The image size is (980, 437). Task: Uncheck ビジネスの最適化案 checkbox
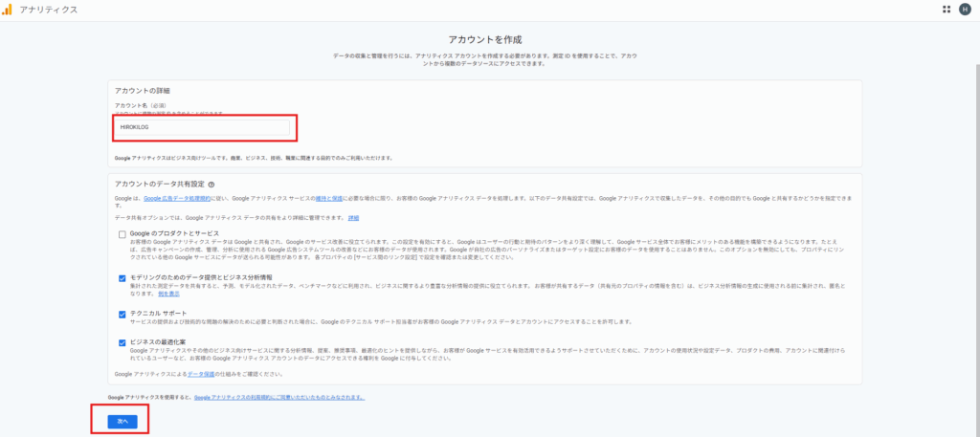[x=122, y=342]
